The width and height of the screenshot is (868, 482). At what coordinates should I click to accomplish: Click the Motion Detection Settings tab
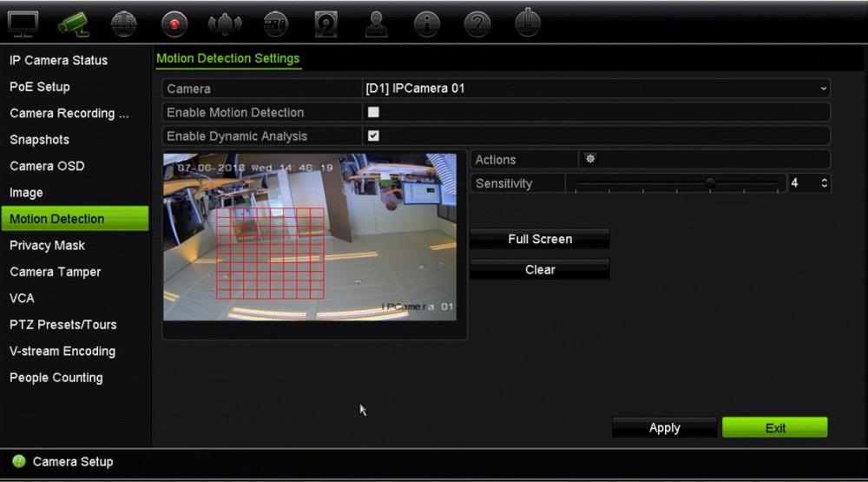click(x=228, y=59)
